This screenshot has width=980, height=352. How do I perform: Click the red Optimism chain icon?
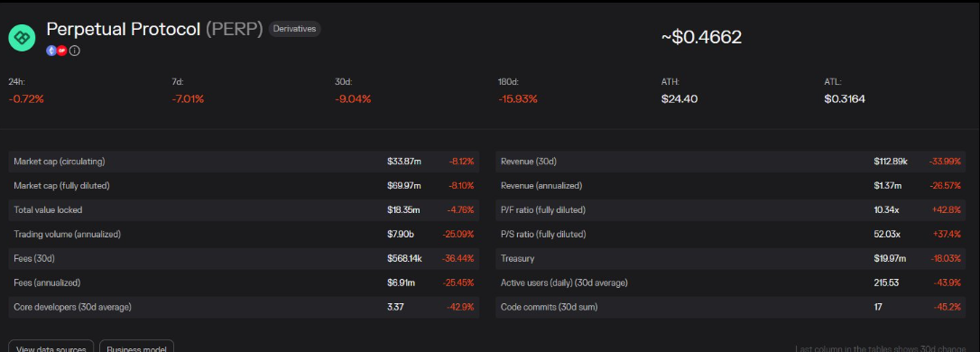[x=62, y=51]
